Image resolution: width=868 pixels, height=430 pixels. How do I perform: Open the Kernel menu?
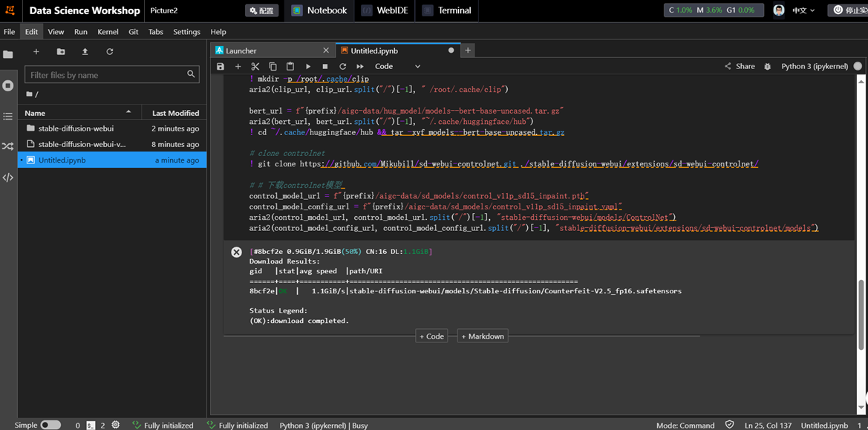coord(108,32)
